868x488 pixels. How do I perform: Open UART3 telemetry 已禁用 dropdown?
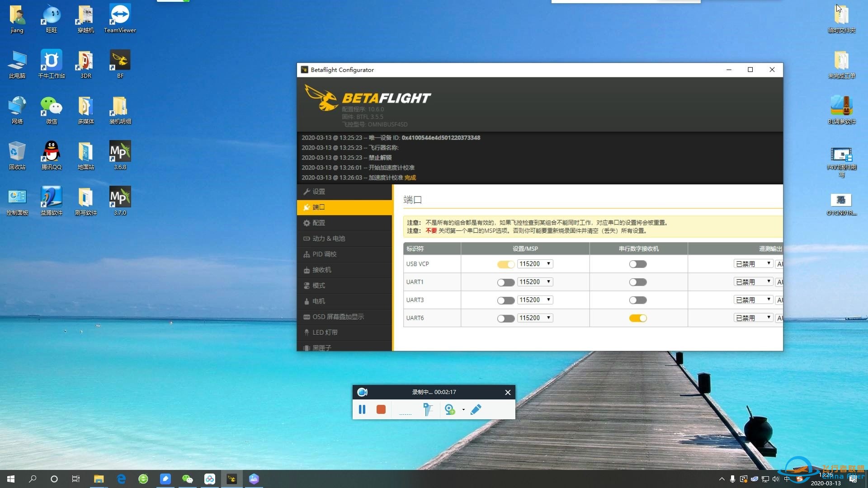point(753,300)
